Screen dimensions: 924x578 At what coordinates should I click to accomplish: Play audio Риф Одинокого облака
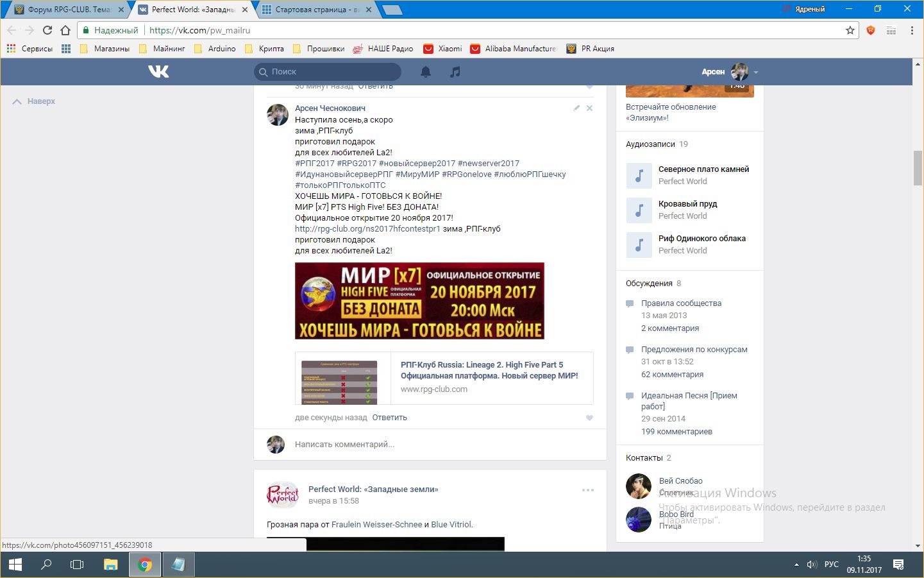(x=639, y=244)
